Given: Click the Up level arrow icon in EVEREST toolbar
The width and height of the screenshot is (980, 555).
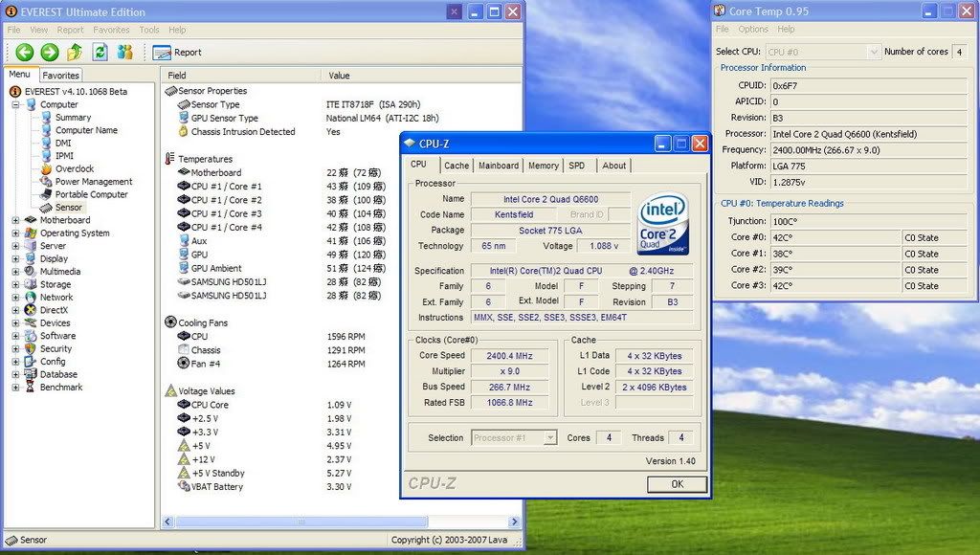Looking at the screenshot, I should coord(75,53).
